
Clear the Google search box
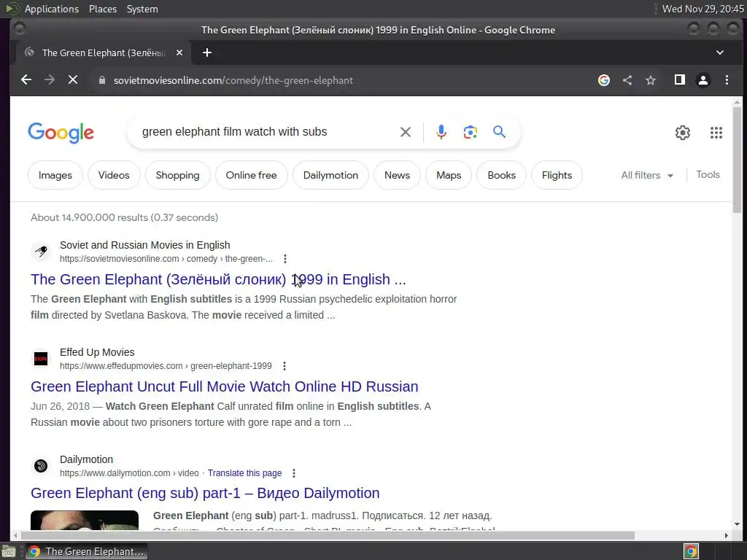[x=406, y=132]
